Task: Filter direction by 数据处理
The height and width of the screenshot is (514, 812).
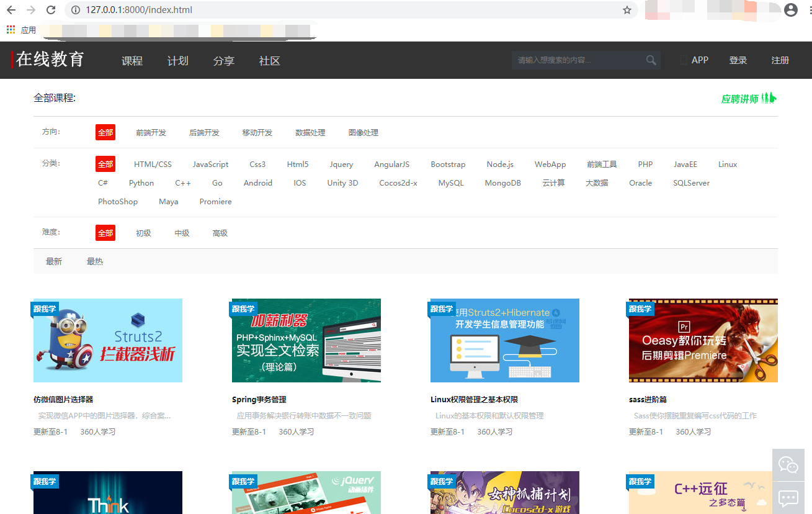Action: click(x=310, y=133)
